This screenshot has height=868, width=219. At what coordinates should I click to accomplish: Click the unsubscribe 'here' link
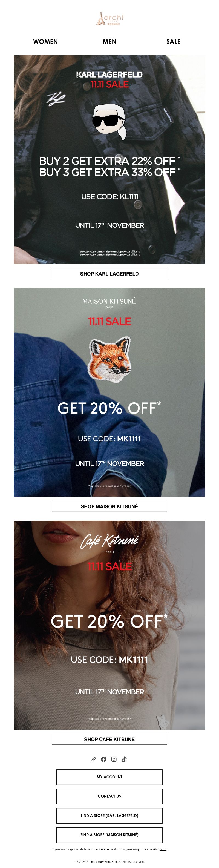pyautogui.click(x=163, y=849)
